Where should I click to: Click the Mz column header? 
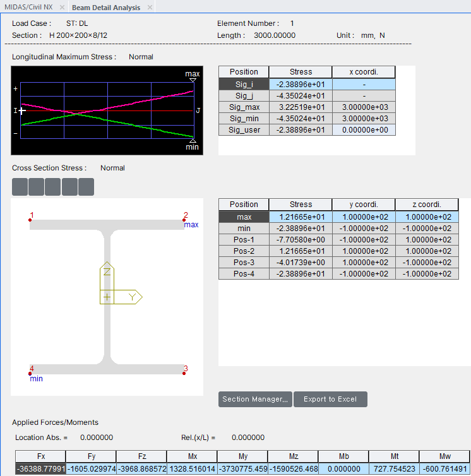click(293, 456)
